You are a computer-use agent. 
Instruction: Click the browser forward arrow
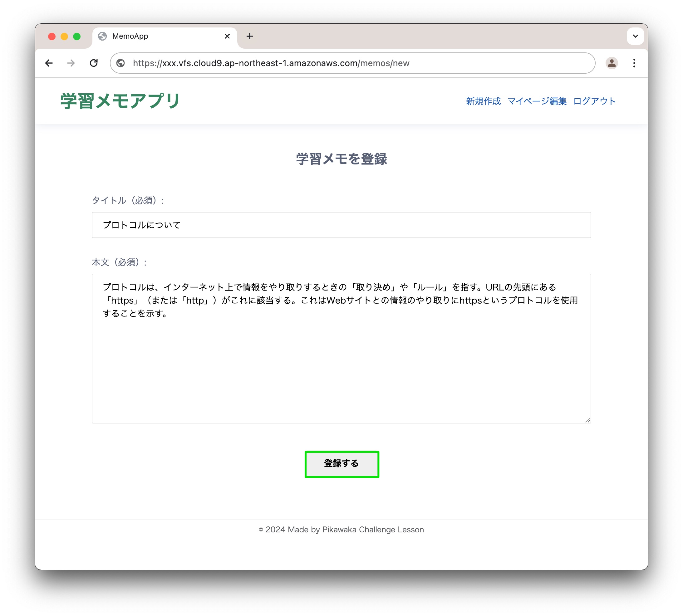(71, 63)
